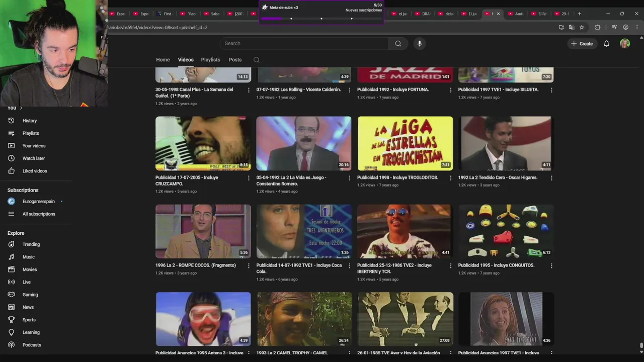The image size is (644, 362).
Task: Play La Liga de las Estrellas Troglochistán thumbnail
Action: tap(405, 144)
